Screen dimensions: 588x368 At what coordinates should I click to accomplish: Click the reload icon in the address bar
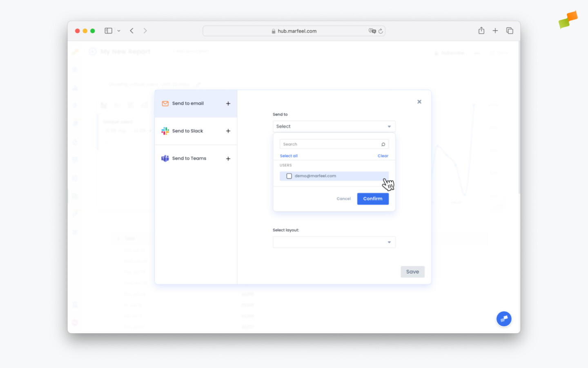(381, 31)
